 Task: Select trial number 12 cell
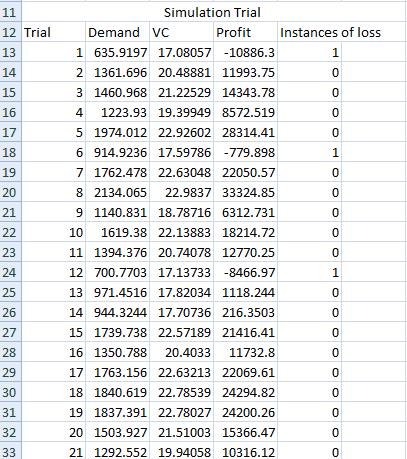(53, 272)
